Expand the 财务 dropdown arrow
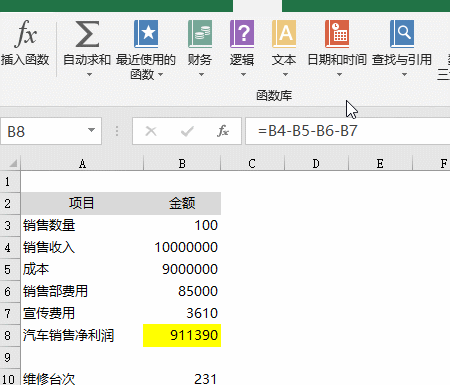 [201, 74]
